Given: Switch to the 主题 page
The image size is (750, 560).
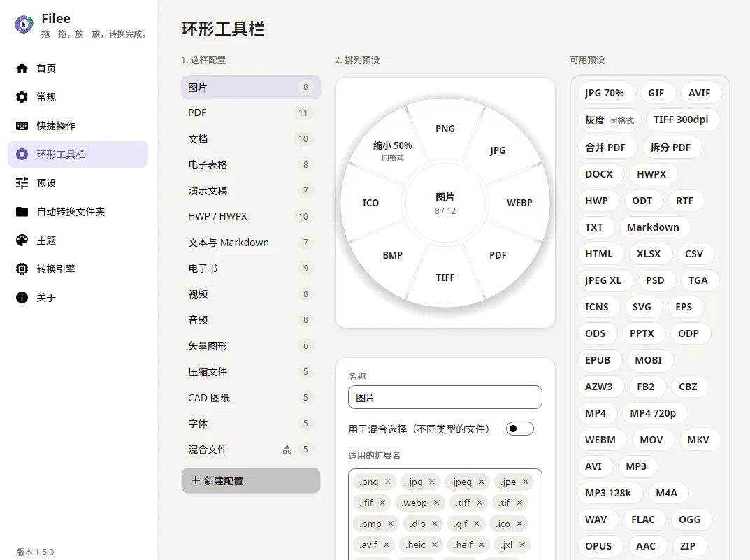Looking at the screenshot, I should tap(78, 240).
